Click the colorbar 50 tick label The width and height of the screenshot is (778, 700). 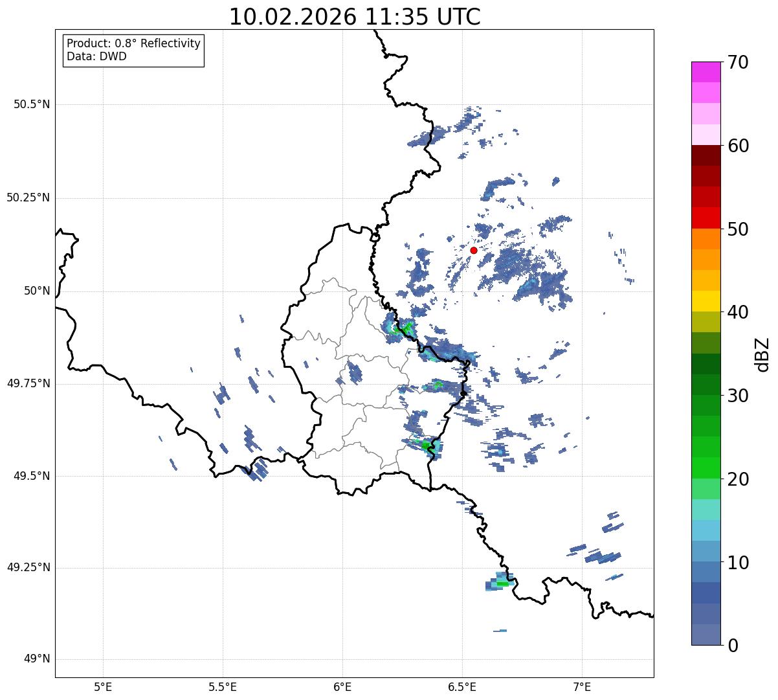[x=738, y=229]
